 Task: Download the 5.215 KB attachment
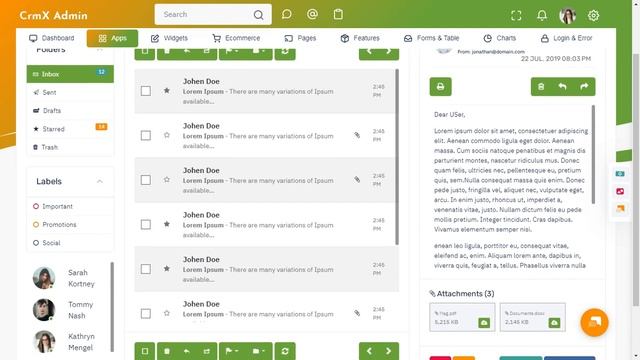(x=484, y=322)
